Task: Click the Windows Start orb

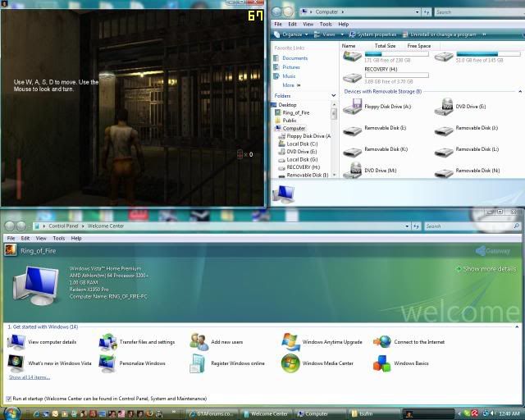Action: (11, 413)
